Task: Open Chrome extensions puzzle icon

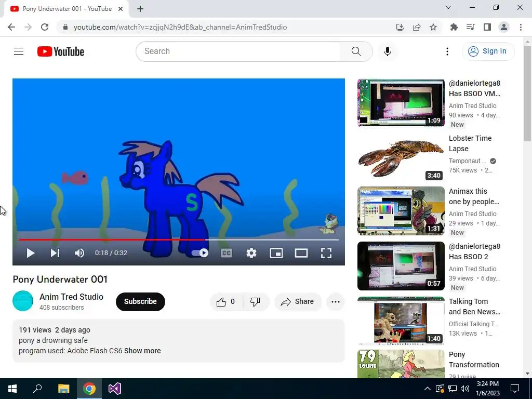Action: [454, 27]
